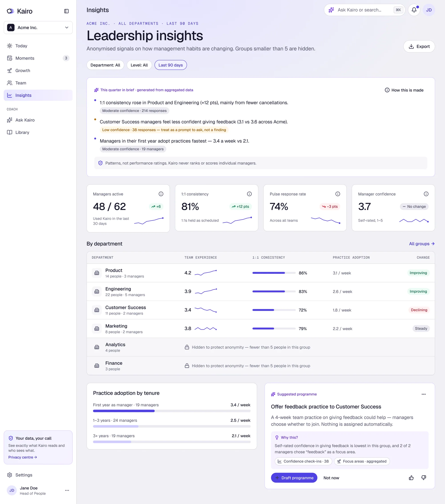Click the Declining status badge

pos(419,310)
